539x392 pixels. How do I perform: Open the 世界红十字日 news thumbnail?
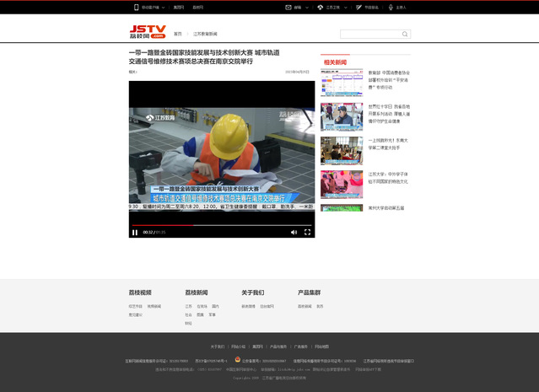click(x=342, y=116)
